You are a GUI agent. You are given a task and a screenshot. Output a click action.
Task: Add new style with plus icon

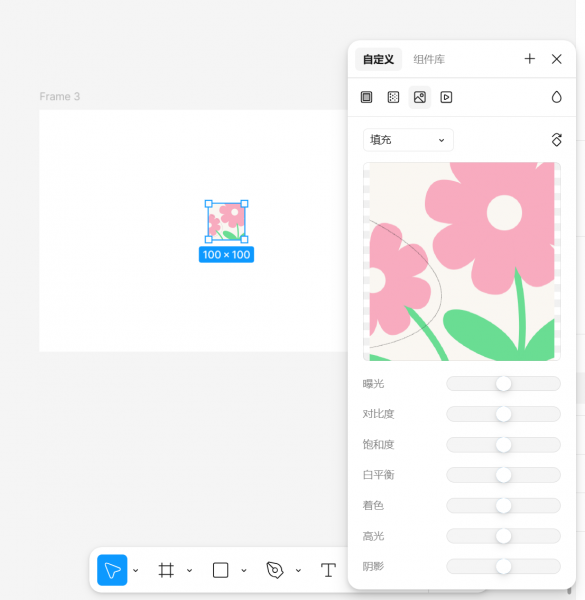(530, 59)
